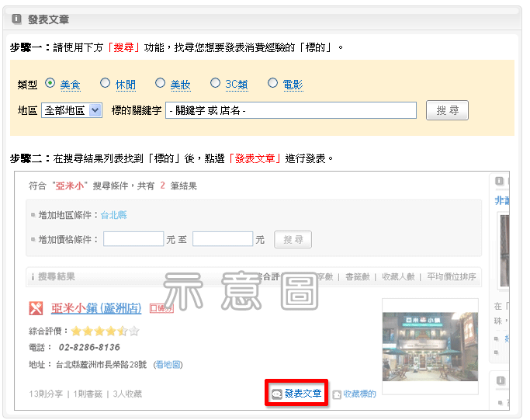Sort results by 平均價位排序
The image size is (530, 420).
tap(452, 277)
